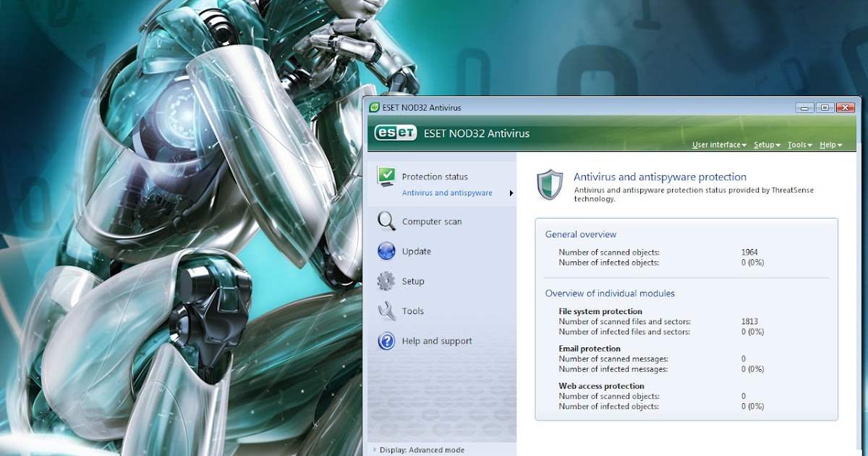Open the Setup section
The image size is (868, 456).
click(413, 282)
